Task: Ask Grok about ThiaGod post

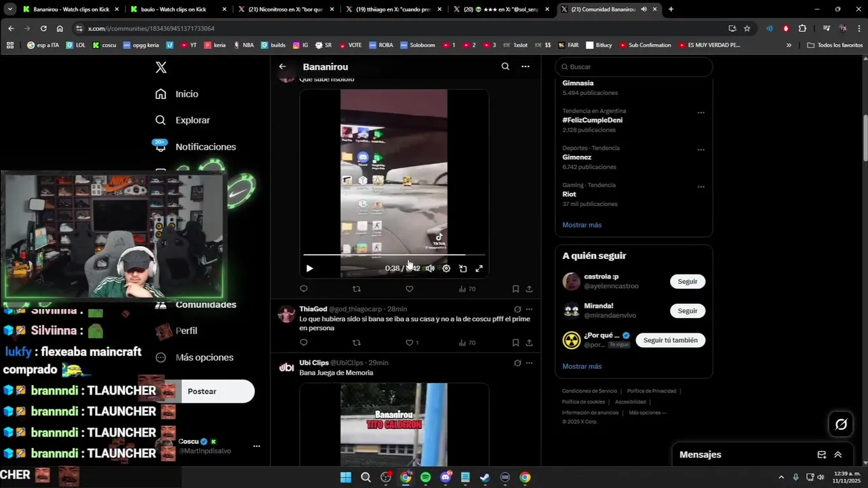Action: [517, 309]
